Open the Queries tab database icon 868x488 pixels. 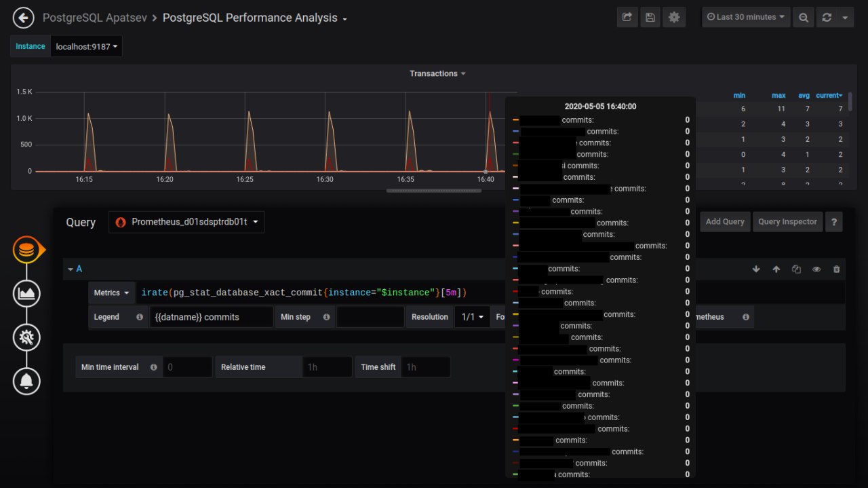click(26, 250)
